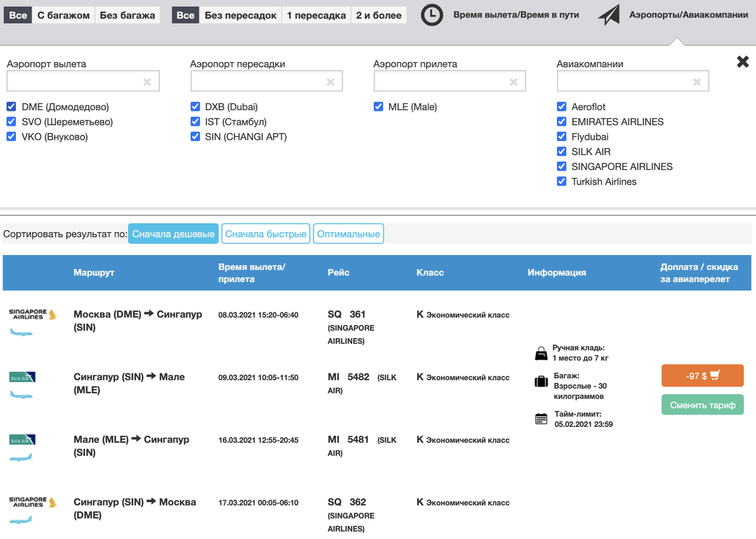Click the clock icon for departure time filter

click(432, 15)
